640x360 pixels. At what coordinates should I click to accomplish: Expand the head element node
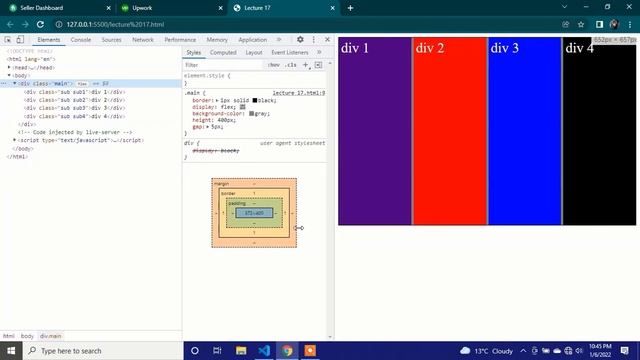tap(9, 67)
